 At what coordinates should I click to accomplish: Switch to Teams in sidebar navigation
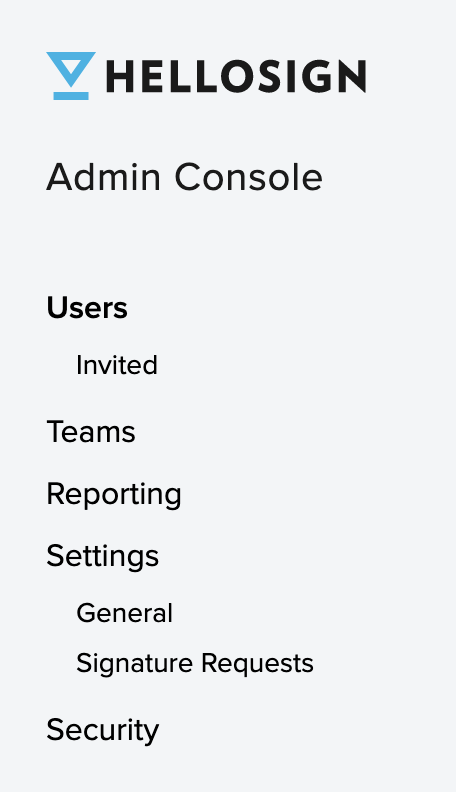(x=91, y=432)
